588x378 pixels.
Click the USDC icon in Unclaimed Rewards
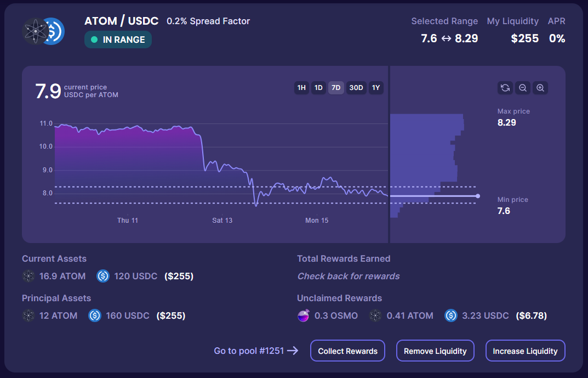pyautogui.click(x=450, y=315)
